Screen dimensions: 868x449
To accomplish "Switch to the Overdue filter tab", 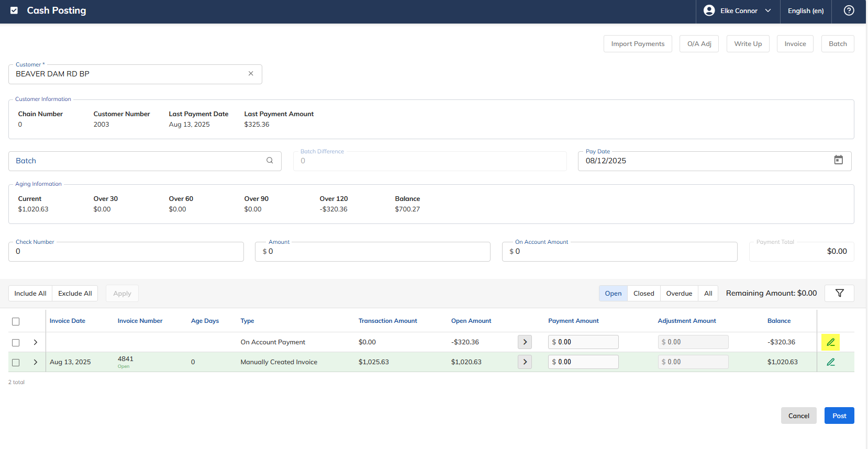I will [679, 294].
